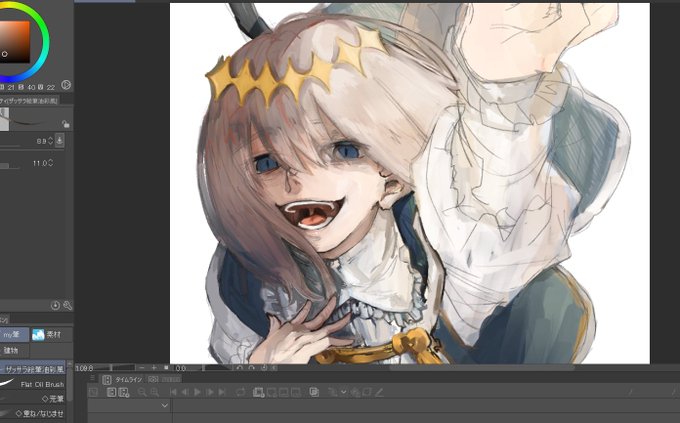
Task: Select the ◇完筆 brush
Action: 33,399
